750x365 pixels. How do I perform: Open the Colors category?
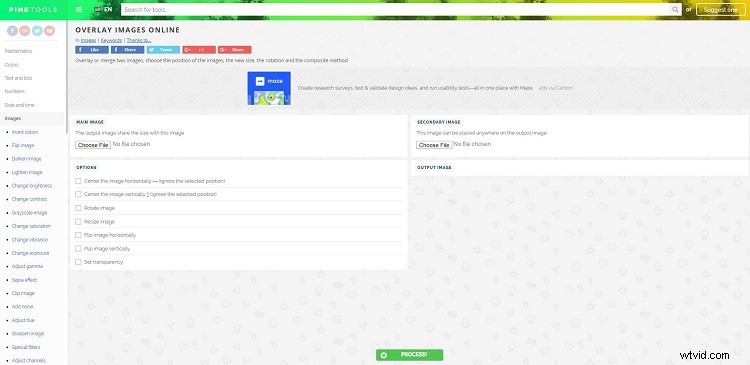point(11,65)
